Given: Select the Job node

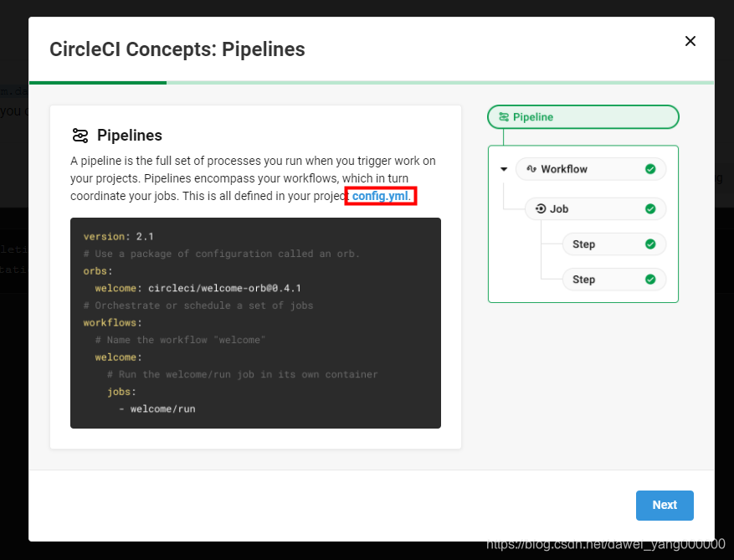Looking at the screenshot, I should click(595, 208).
